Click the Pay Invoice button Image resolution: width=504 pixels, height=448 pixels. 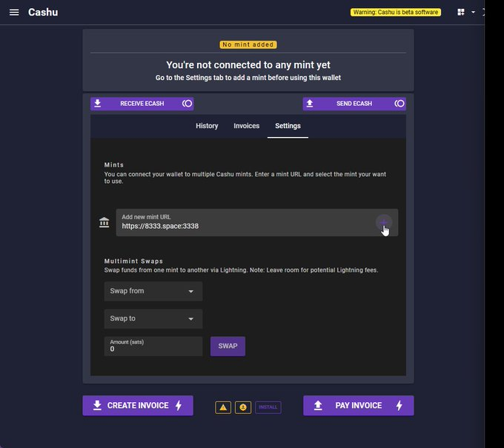click(x=358, y=406)
